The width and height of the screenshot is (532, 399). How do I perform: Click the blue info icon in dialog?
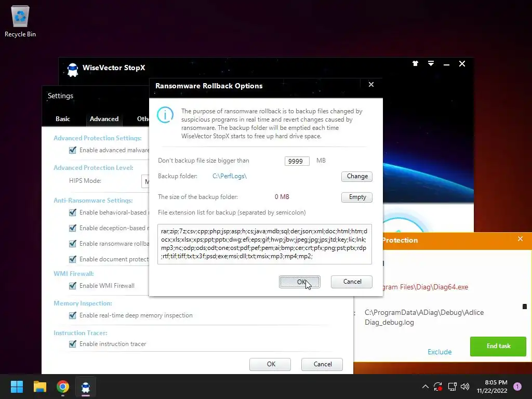click(x=165, y=115)
